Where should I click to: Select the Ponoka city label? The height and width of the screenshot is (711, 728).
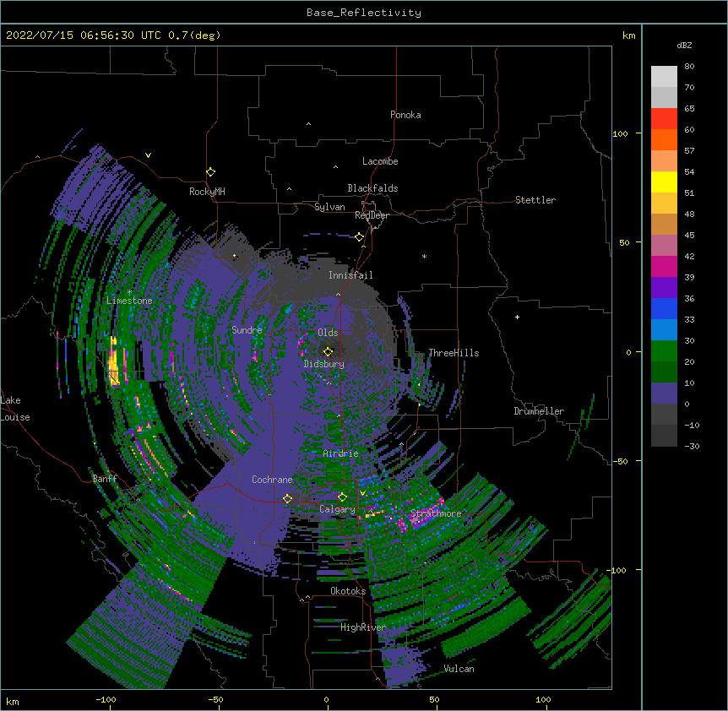pos(405,115)
